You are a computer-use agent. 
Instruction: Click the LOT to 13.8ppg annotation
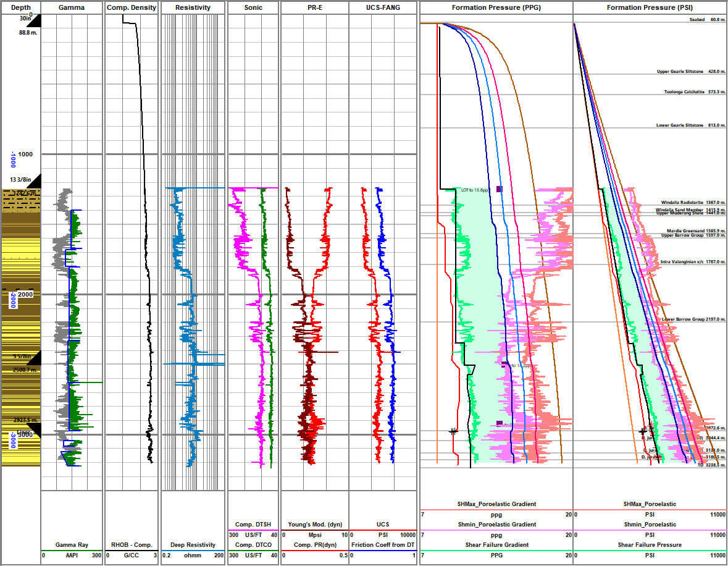(x=475, y=190)
